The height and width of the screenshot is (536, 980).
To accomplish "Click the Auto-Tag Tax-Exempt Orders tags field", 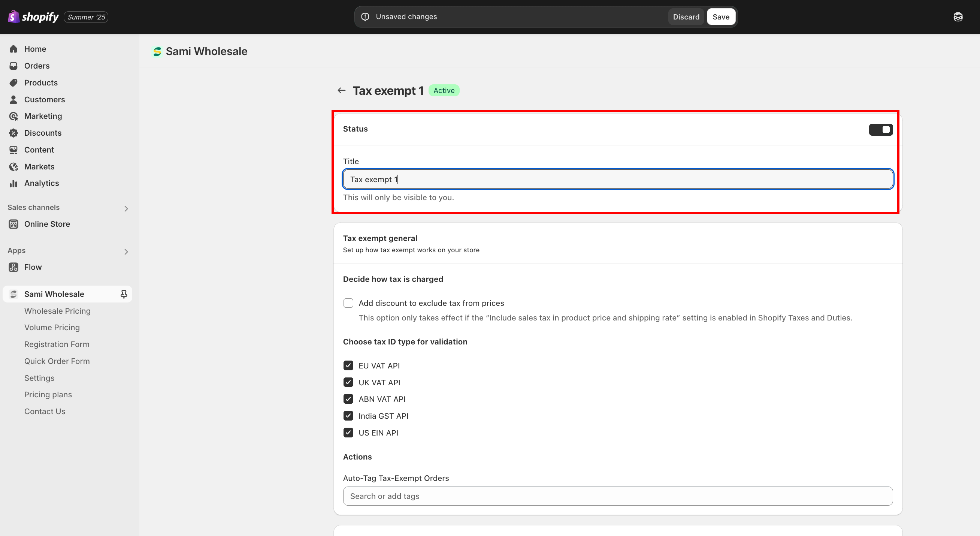I will pos(617,496).
